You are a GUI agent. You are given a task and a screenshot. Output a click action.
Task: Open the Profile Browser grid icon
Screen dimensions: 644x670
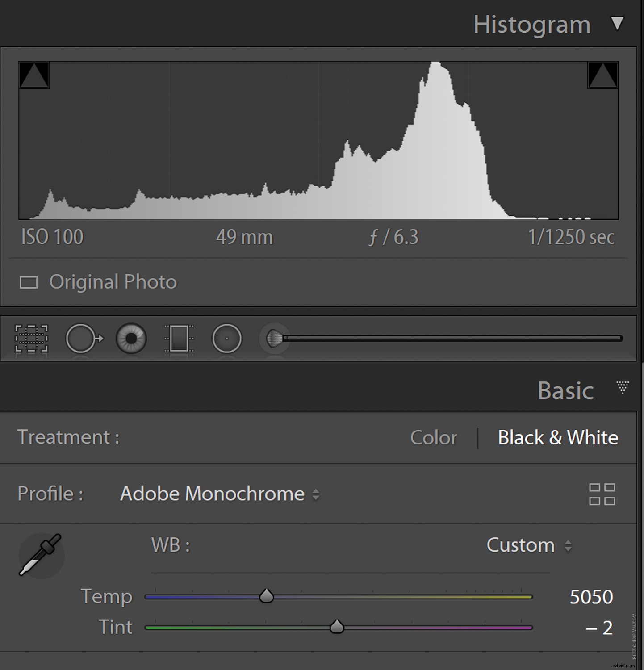click(x=602, y=494)
